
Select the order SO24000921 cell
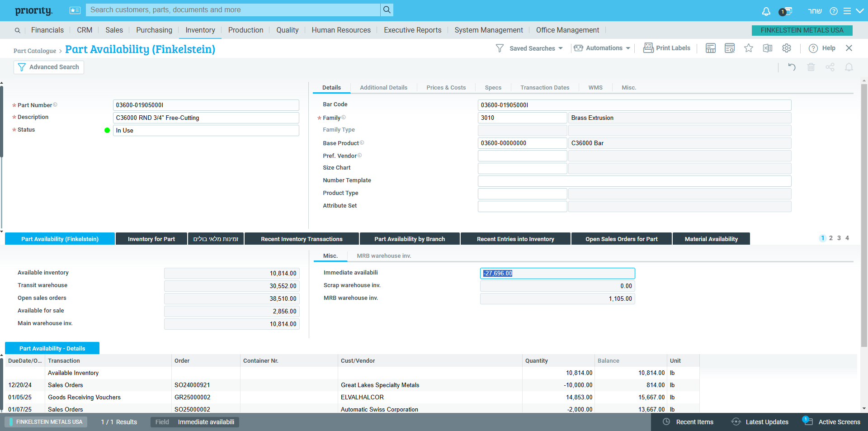[x=206, y=385]
